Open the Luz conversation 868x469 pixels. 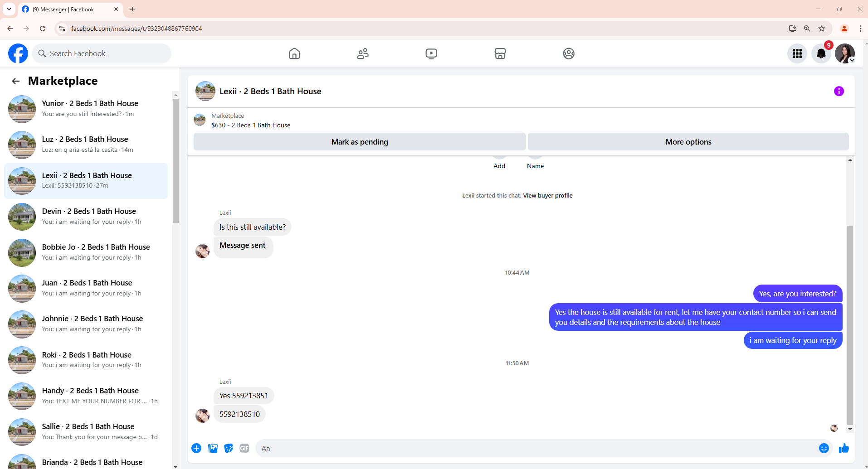click(x=86, y=145)
